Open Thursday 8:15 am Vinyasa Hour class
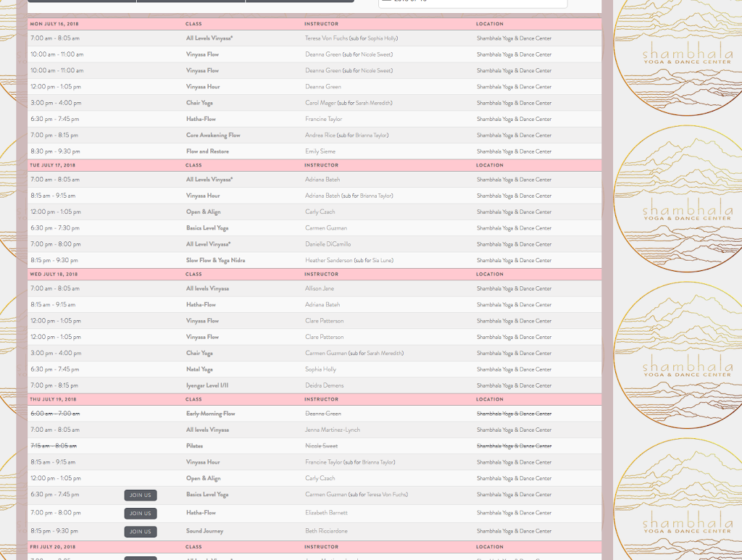 click(203, 462)
